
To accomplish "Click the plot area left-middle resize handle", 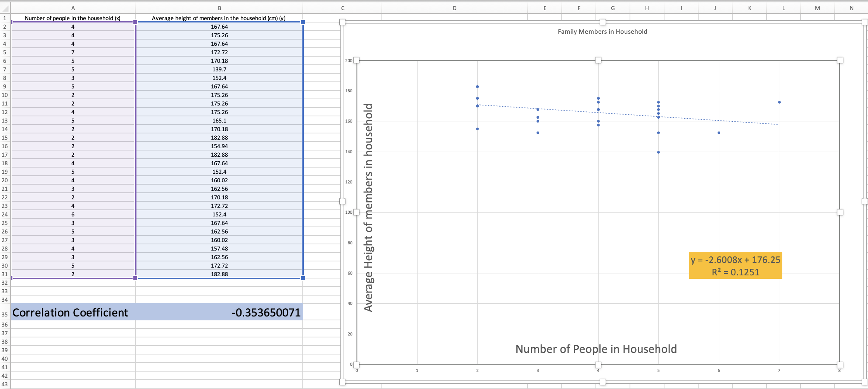I will click(356, 212).
